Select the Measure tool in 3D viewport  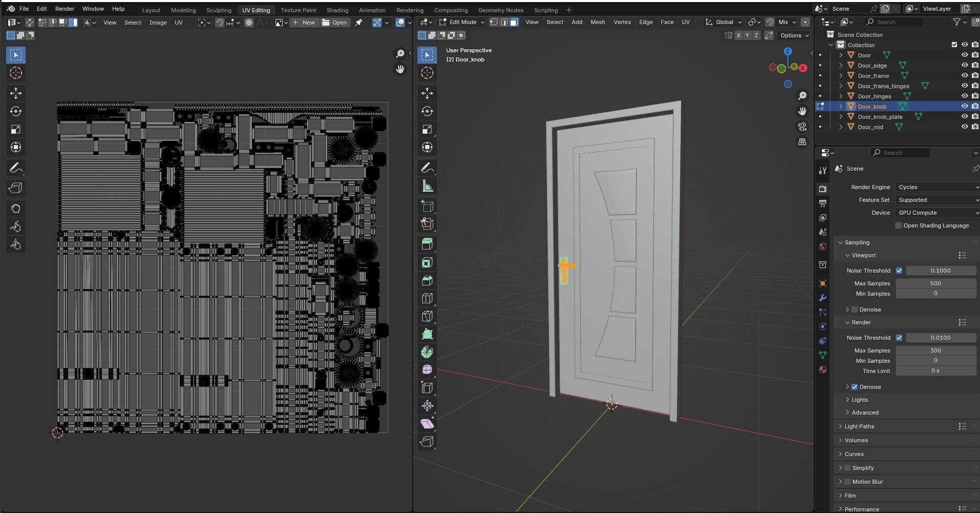pyautogui.click(x=427, y=186)
